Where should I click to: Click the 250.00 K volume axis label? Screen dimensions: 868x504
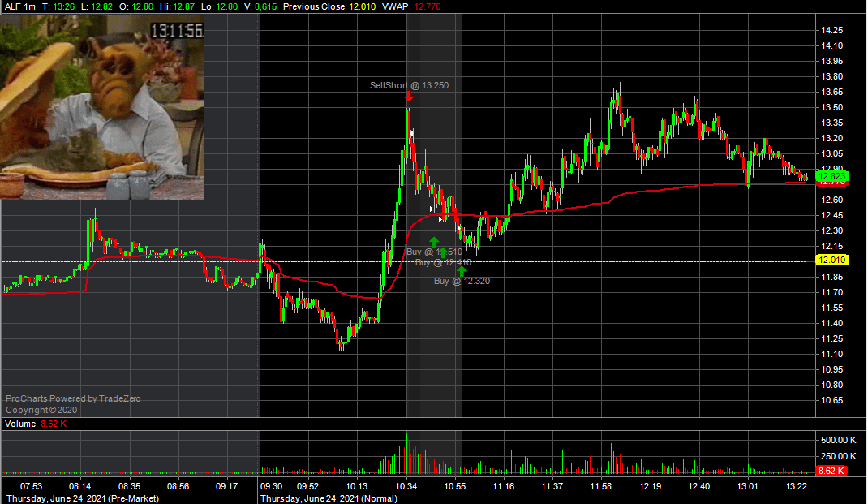[839, 456]
